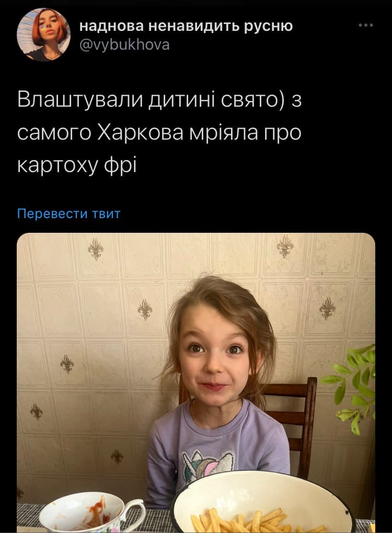The width and height of the screenshot is (392, 533).
Task: Tap the ketchup-stained cup in the photo
Action: (x=92, y=512)
